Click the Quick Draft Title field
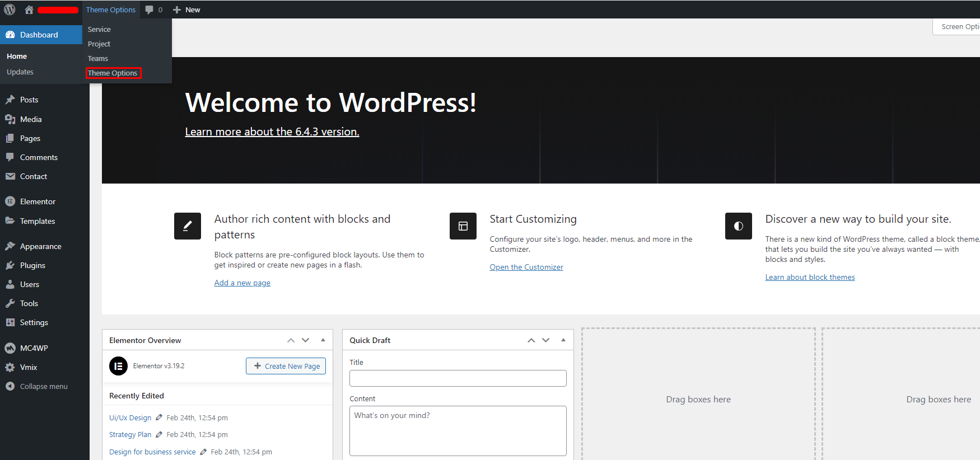 tap(458, 378)
